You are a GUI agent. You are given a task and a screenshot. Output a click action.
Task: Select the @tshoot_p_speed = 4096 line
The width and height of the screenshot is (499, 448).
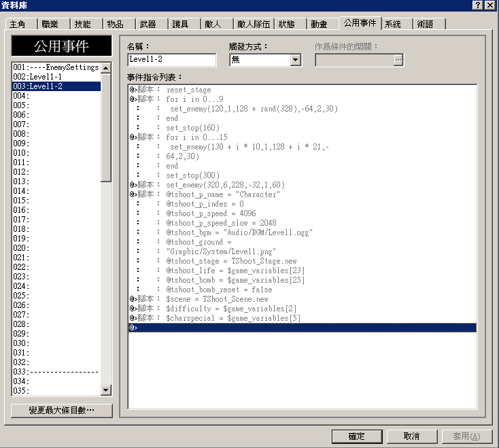tap(303, 213)
